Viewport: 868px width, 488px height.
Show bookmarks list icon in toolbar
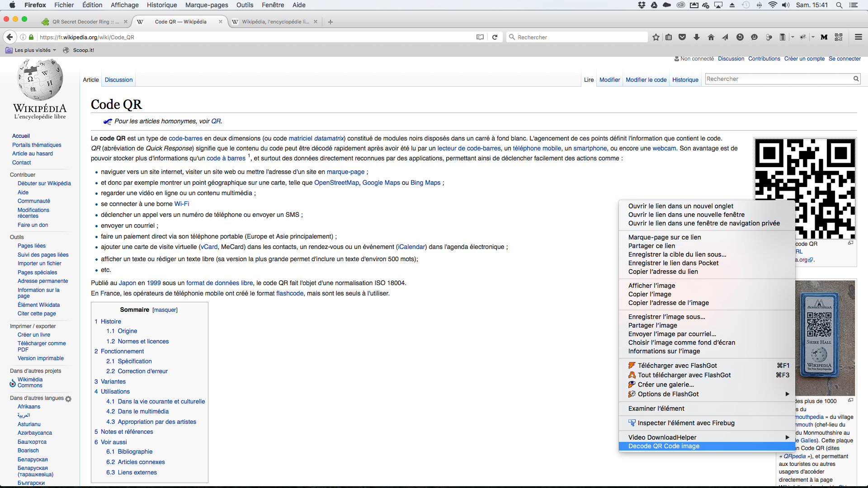(669, 37)
